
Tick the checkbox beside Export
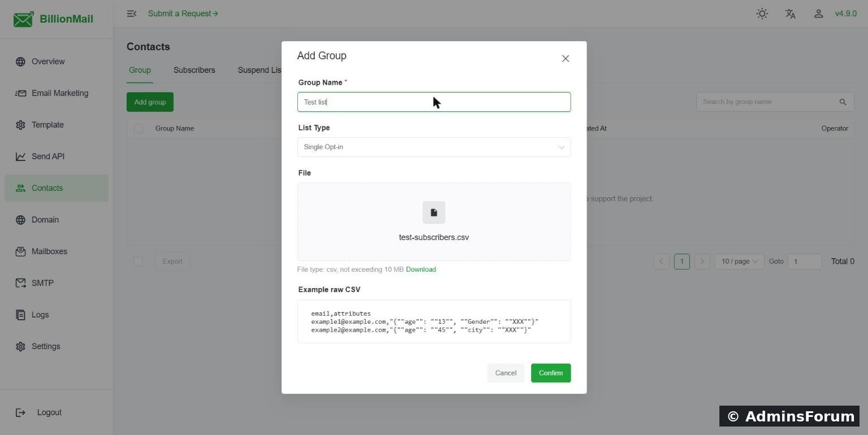(138, 262)
